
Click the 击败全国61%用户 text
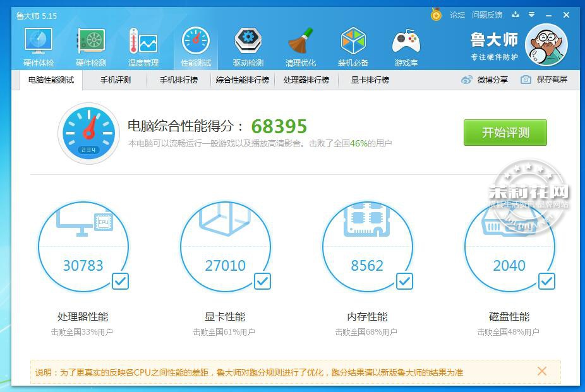[x=224, y=332]
